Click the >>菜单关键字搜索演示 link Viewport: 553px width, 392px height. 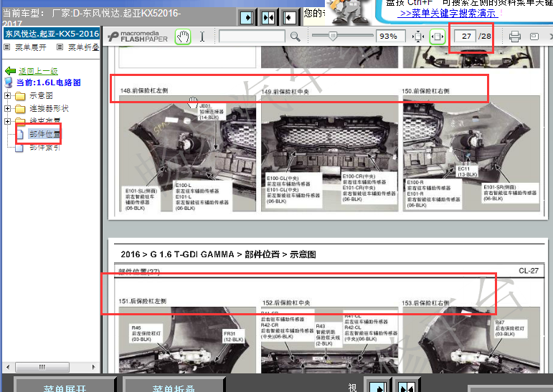448,14
